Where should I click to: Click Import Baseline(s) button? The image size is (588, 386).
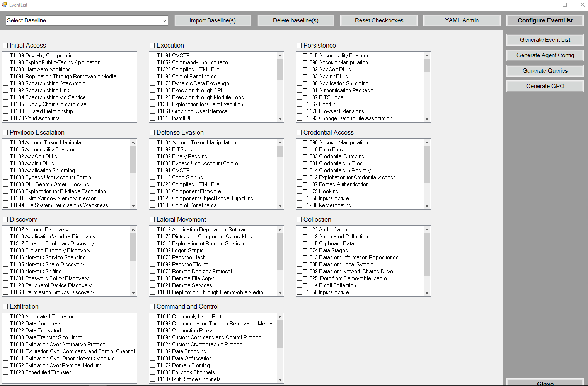(212, 20)
